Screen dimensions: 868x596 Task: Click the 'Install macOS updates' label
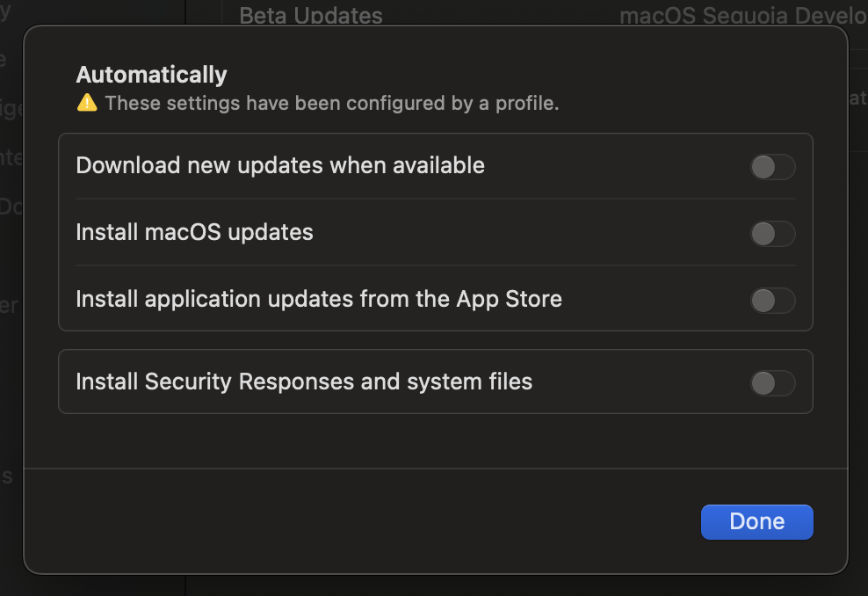[x=194, y=233]
